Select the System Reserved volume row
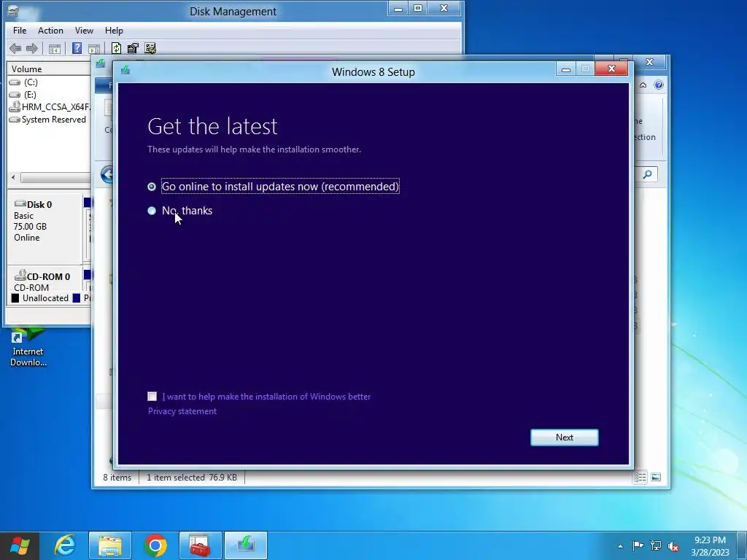Screen dimensions: 747x560 coord(49,120)
